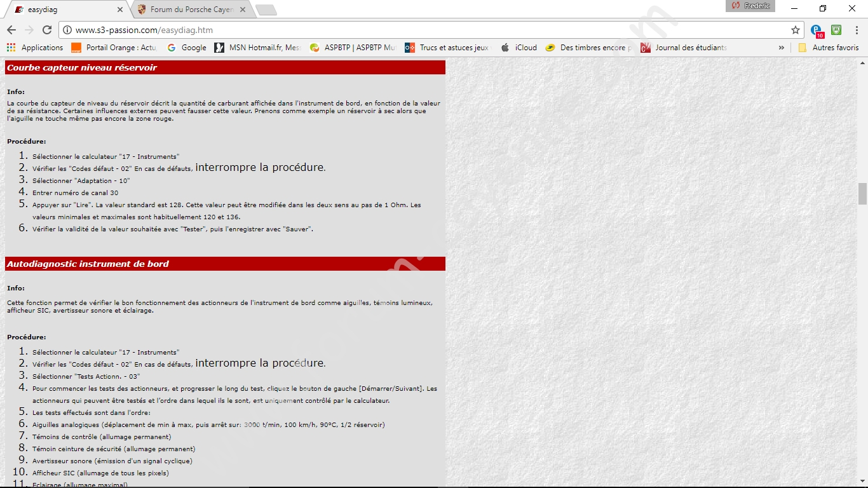
Task: Open a new tab
Action: point(265,10)
